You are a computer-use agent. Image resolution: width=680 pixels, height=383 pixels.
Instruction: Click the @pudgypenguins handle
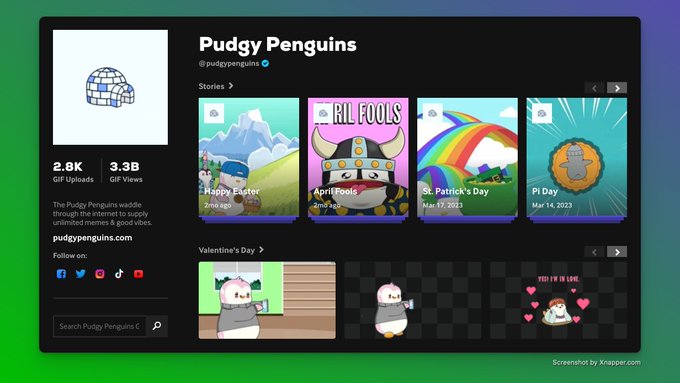(x=229, y=63)
